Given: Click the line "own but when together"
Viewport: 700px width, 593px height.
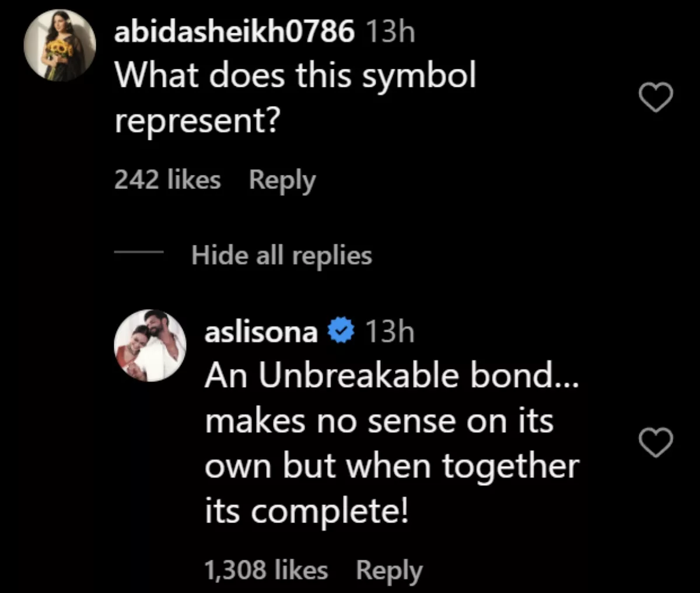Looking at the screenshot, I should 392,466.
